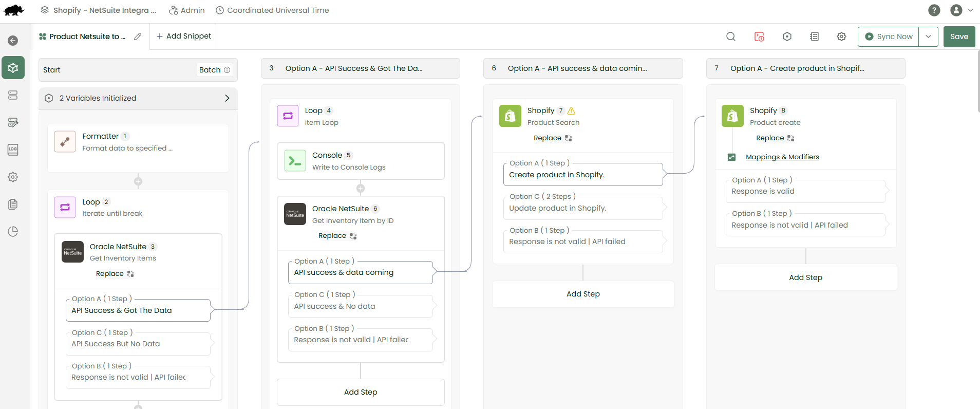Click the toolbar settings gear icon
This screenshot has height=409, width=980.
(x=841, y=36)
